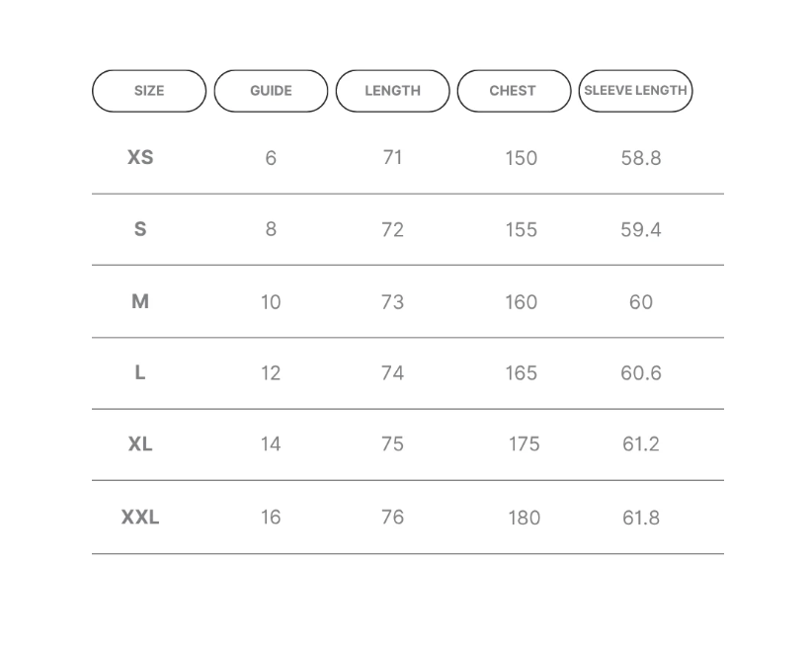Select length value 71 in XS row
Viewport: 812px width, 646px height.
pos(392,157)
